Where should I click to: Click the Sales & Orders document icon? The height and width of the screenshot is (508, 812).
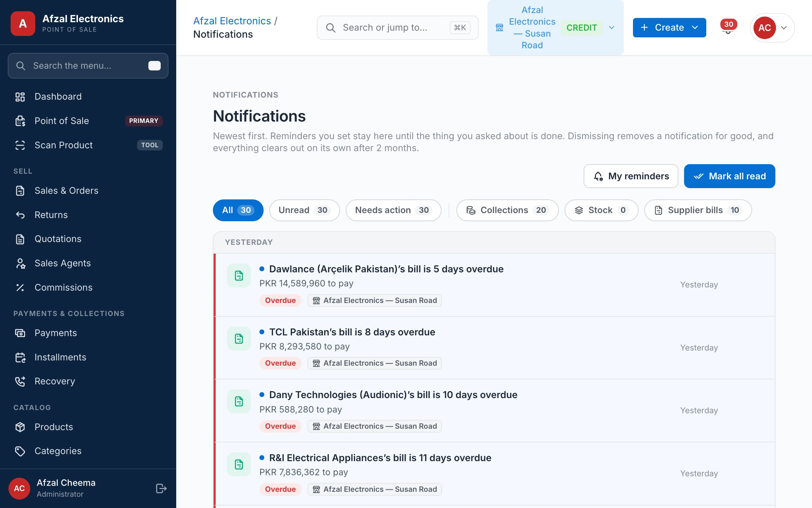coord(20,191)
